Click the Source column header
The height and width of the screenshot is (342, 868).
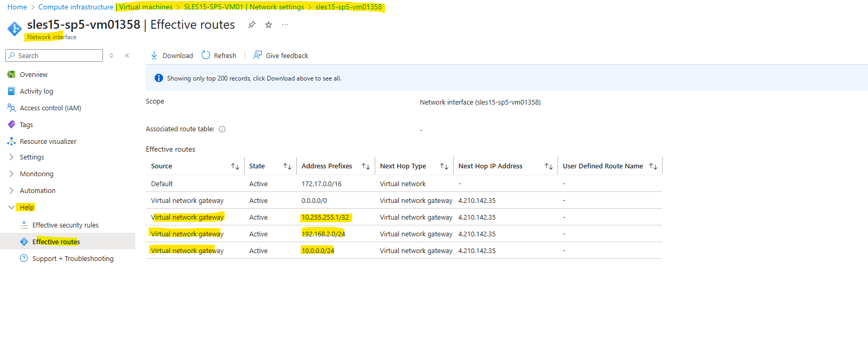161,166
